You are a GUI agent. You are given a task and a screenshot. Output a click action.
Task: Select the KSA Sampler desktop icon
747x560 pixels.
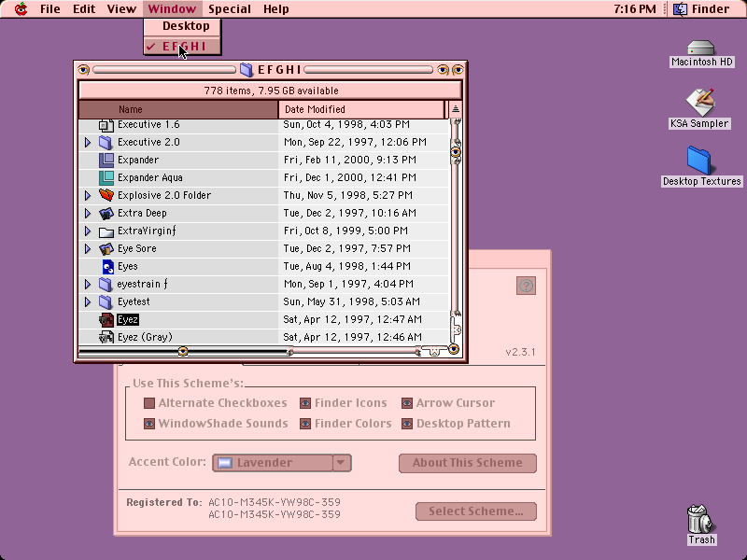(700, 102)
